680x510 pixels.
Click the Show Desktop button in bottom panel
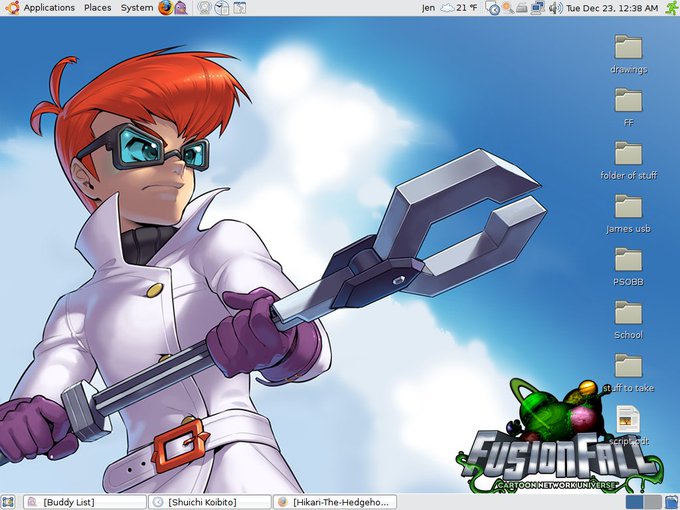[8, 502]
